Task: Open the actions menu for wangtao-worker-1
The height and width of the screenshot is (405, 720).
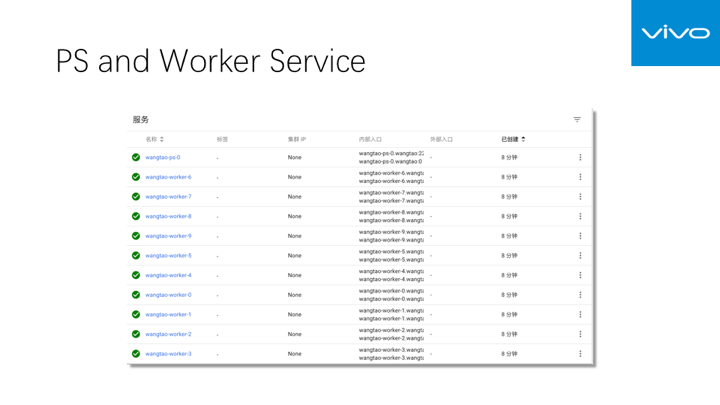Action: [x=580, y=315]
